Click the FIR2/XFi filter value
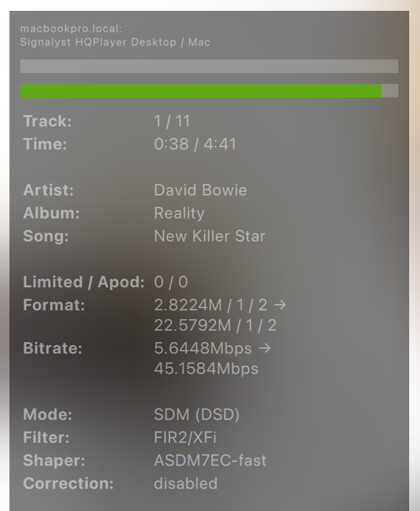Screen dimensions: 420x511 coord(185,437)
